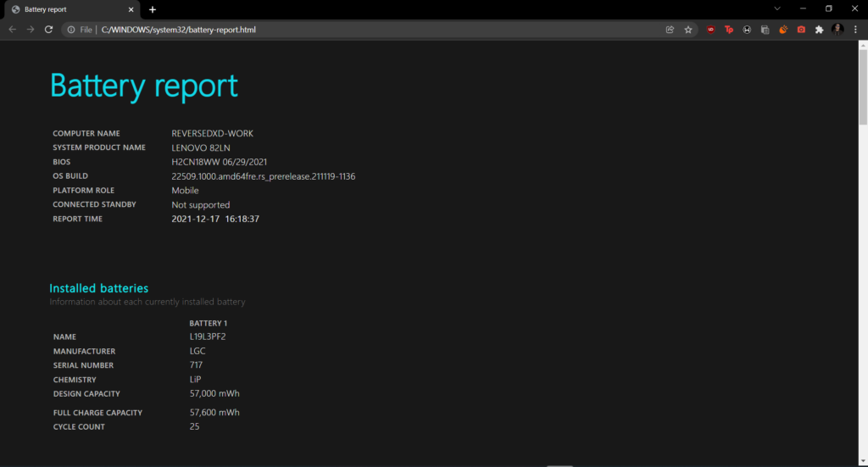Image resolution: width=868 pixels, height=467 pixels.
Task: Expand the tab search chevron
Action: point(776,8)
